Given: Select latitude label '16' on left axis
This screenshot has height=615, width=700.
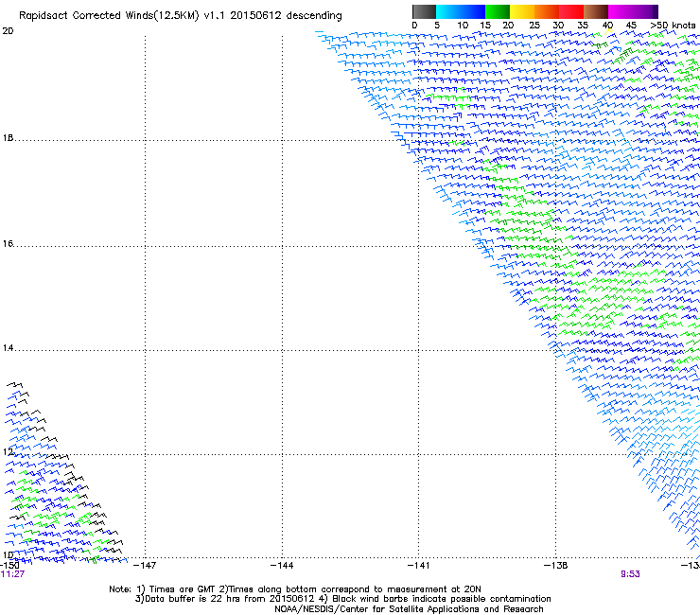Looking at the screenshot, I should (8, 244).
